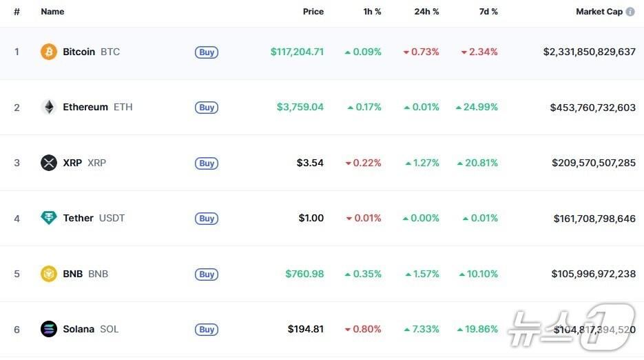Screen dimensions: 644x360
Task: Sort by the 7d % column header
Action: pyautogui.click(x=488, y=12)
